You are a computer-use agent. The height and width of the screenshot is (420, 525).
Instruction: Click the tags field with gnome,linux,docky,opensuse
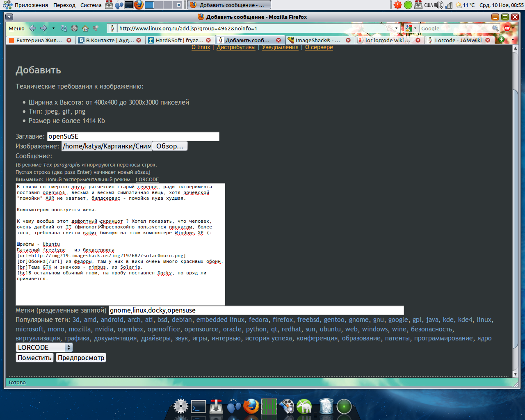click(256, 310)
